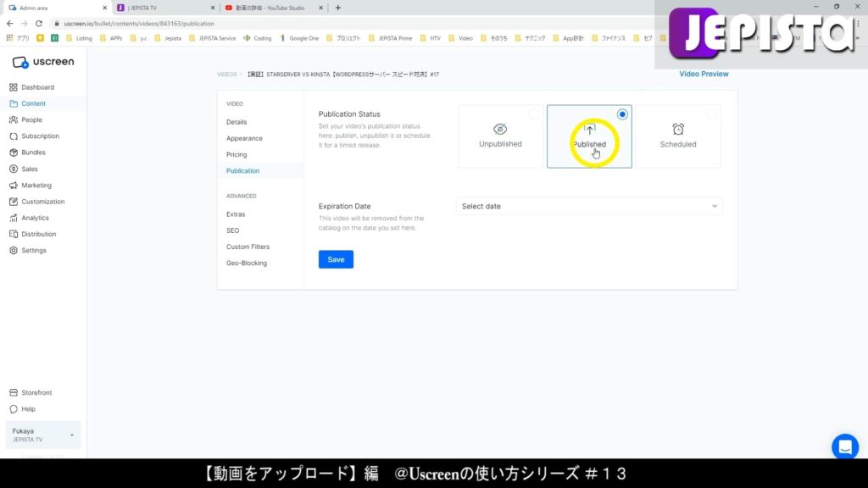Open Custom Filters under Advanced
This screenshot has width=868, height=488.
(248, 247)
